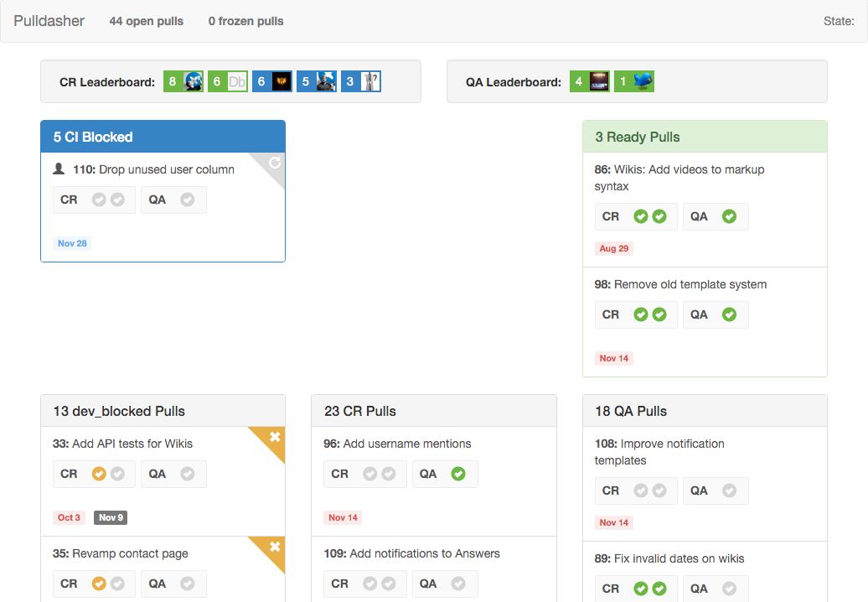Open CR leaderboard avatar with score 8
Screen dimensions: 868x602
click(x=183, y=81)
